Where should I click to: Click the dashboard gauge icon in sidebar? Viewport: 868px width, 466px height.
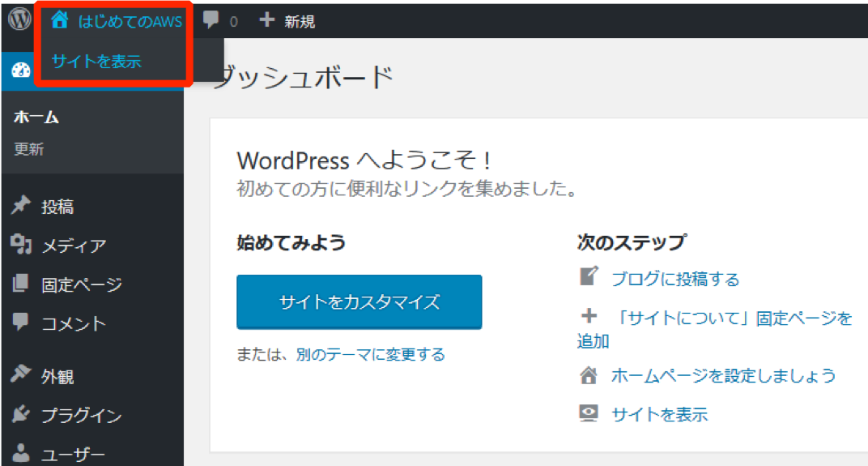point(21,71)
